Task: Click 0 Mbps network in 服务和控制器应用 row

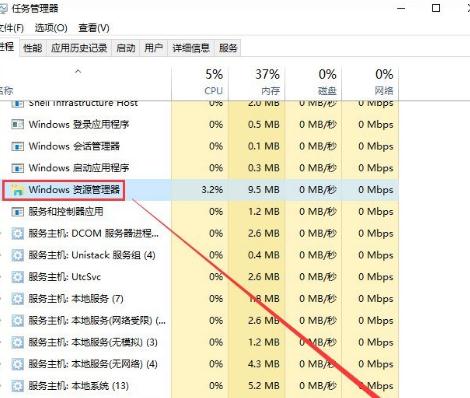Action: point(376,211)
